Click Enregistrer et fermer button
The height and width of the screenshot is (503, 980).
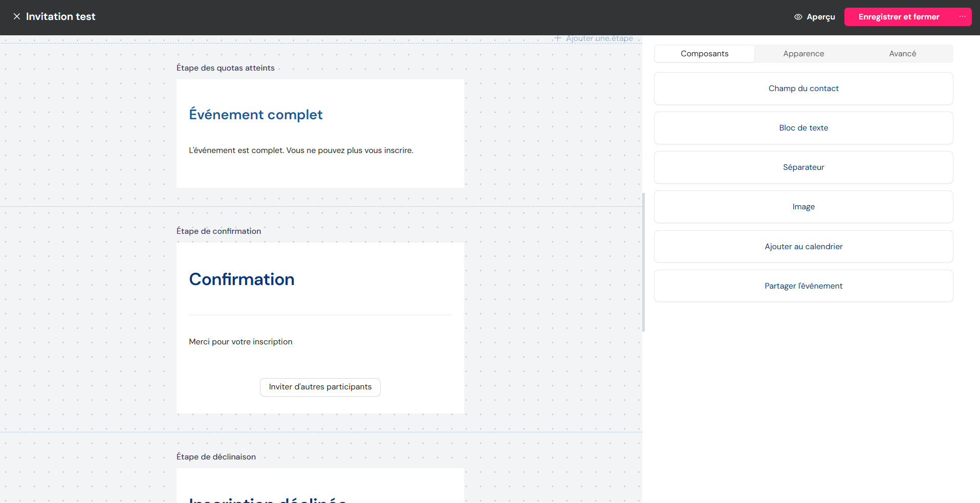point(899,17)
